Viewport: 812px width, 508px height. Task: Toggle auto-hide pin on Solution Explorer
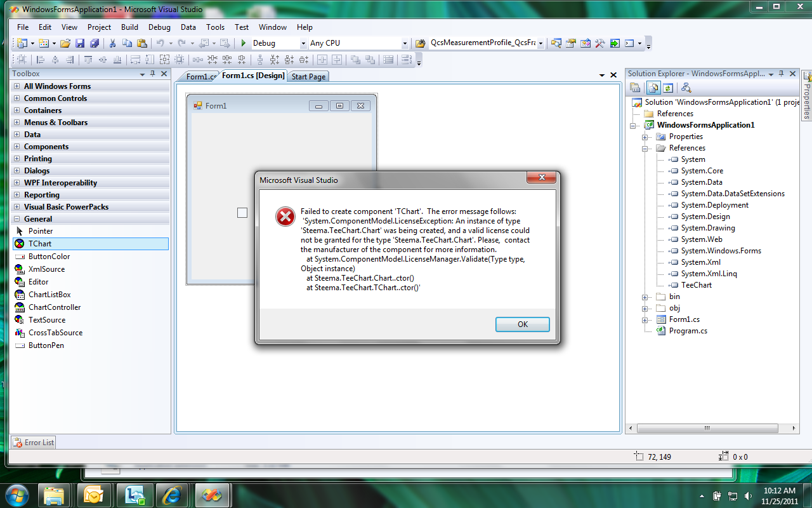point(782,74)
